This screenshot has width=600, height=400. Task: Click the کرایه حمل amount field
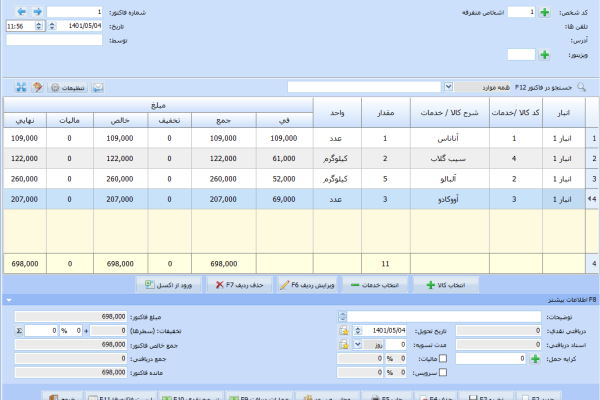coord(491,359)
